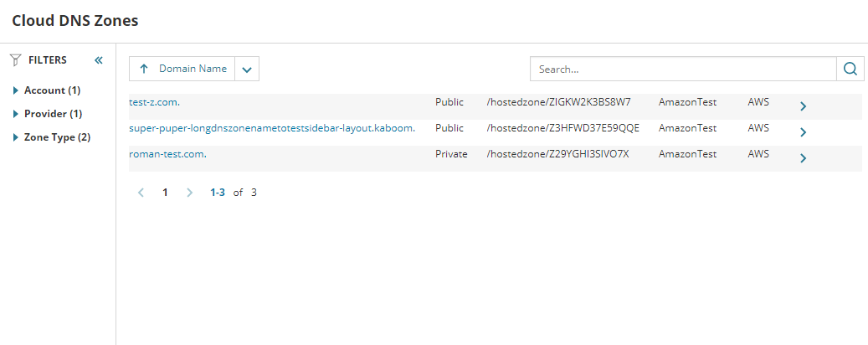Screen dimensions: 868x345
Task: Open details arrow for roman-test.com row
Action: [x=803, y=158]
